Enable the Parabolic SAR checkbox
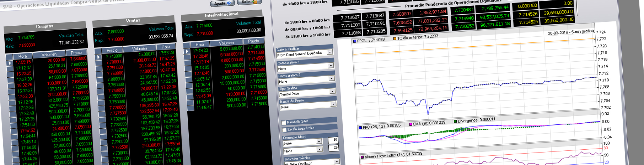Image resolution: width=644 pixels, height=165 pixels. (x=284, y=123)
